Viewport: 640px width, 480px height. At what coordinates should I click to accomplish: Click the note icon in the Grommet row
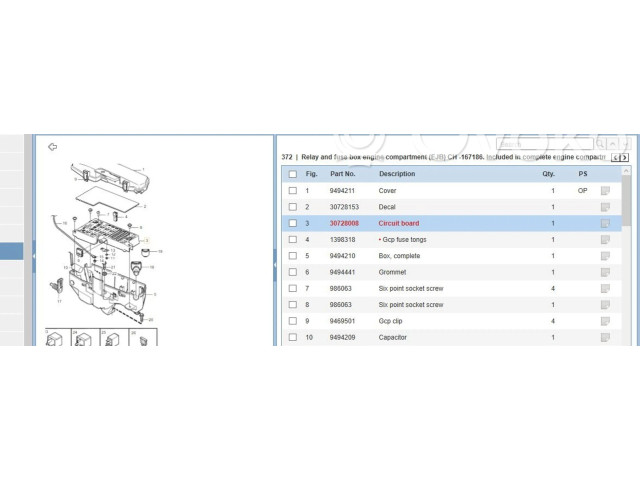click(605, 272)
